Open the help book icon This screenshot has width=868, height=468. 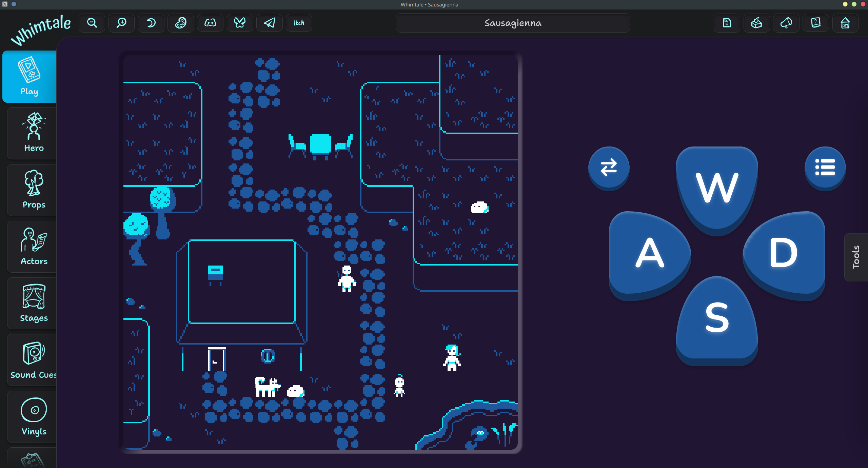815,23
